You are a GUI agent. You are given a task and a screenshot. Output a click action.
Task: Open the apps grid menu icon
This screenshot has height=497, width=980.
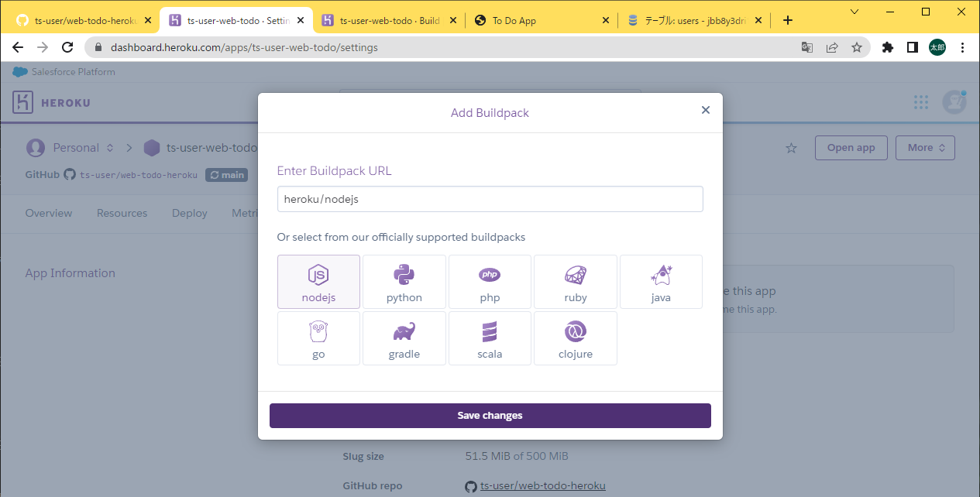point(920,102)
